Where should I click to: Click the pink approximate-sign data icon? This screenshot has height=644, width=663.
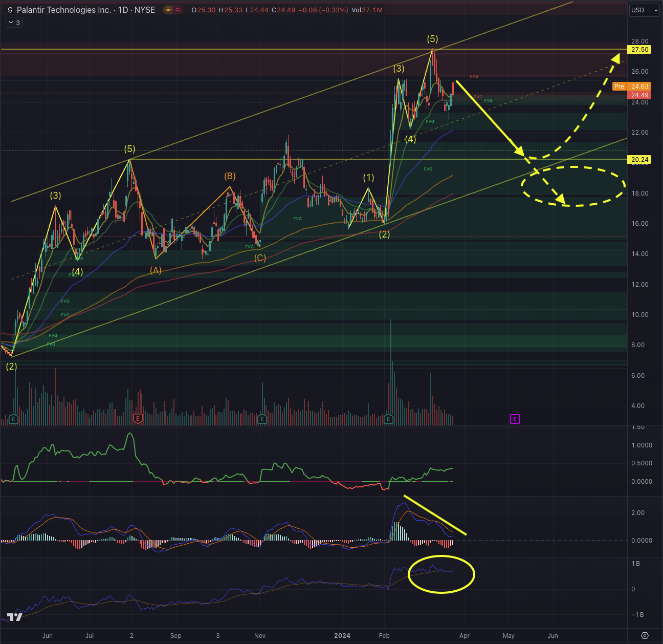[x=178, y=10]
